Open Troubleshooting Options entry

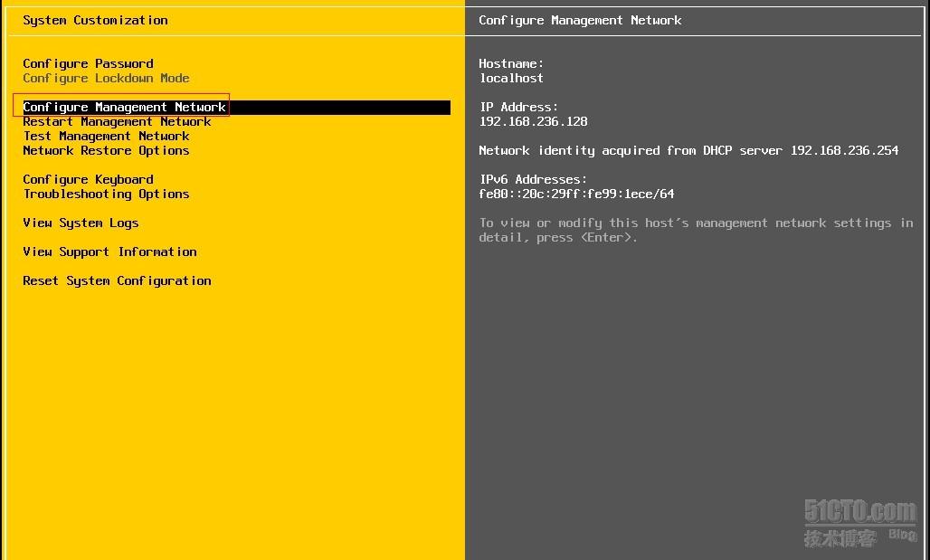click(106, 194)
